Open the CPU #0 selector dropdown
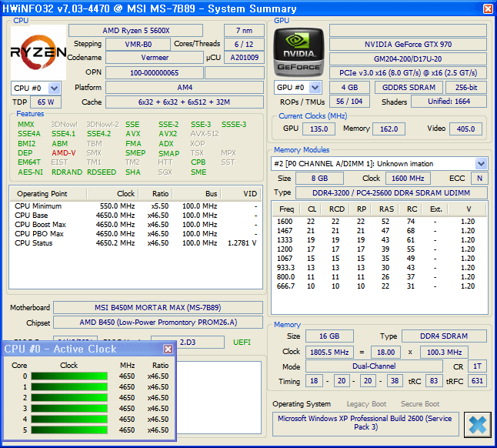The height and width of the screenshot is (448, 497). [x=54, y=89]
